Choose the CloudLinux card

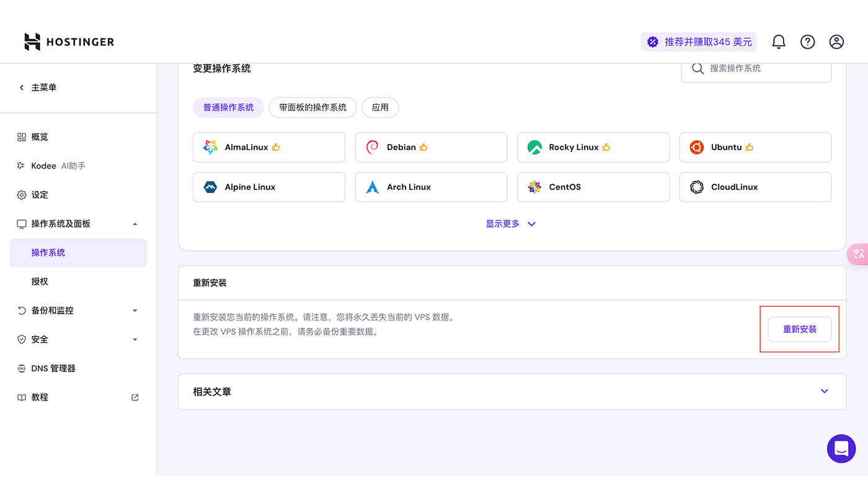(755, 187)
